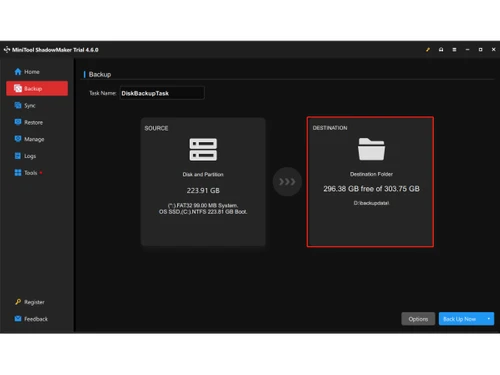Maximize the ShadowMaker window
This screenshot has height=375, width=500.
pos(480,50)
